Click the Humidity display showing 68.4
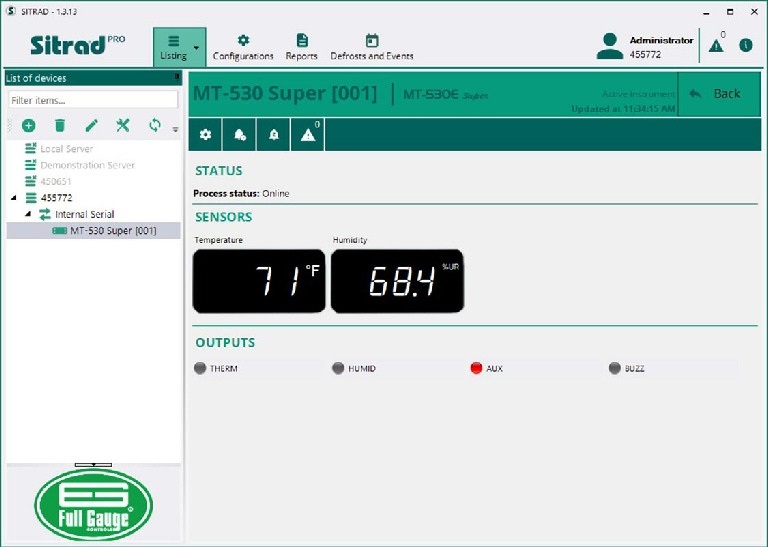This screenshot has width=768, height=547. click(397, 281)
